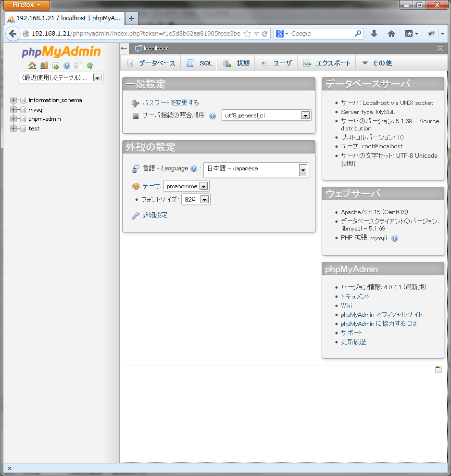Open help icon next to 言語 - Language
Image resolution: width=451 pixels, height=476 pixels.
click(194, 168)
